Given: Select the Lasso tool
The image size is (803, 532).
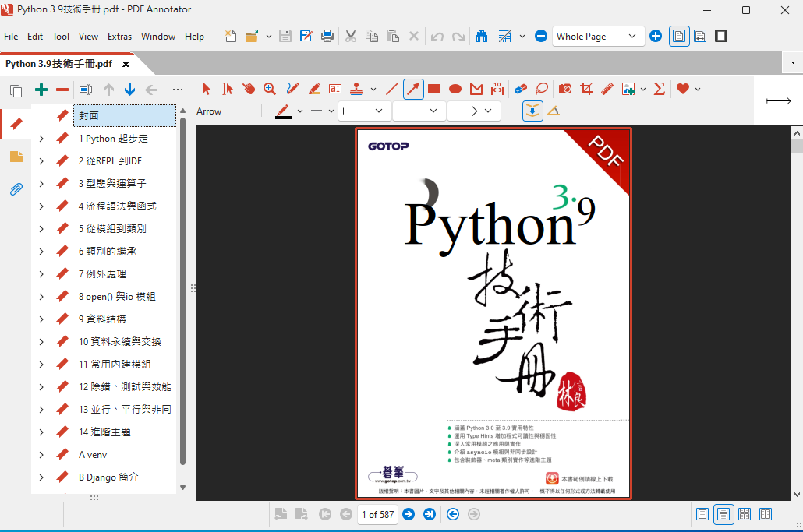Looking at the screenshot, I should [541, 89].
